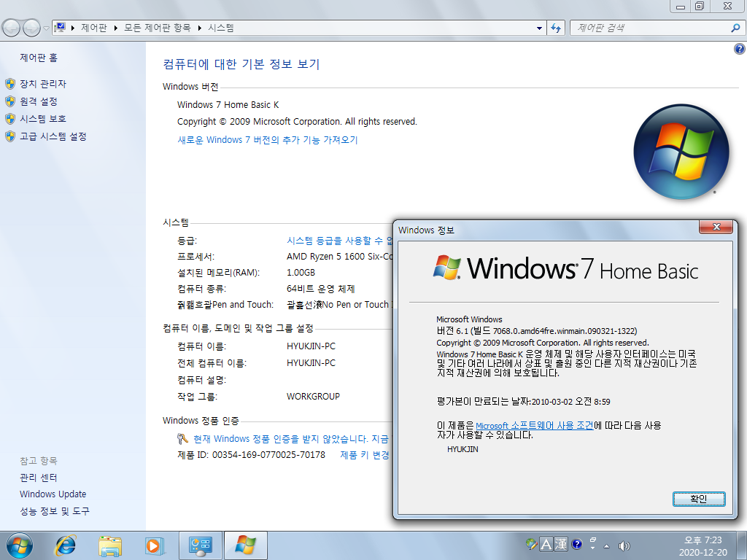
Task: Switch to Windows 정보 taskbar button
Action: coord(245,545)
